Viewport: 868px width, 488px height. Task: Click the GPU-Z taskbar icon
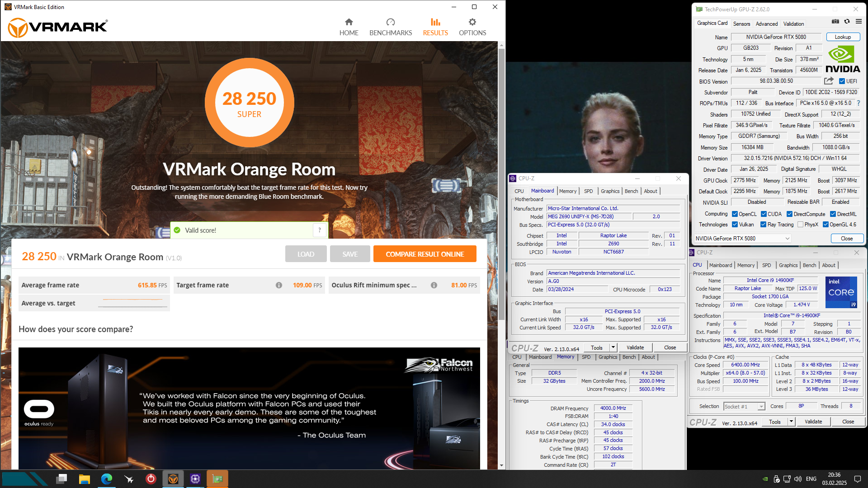pos(217,479)
